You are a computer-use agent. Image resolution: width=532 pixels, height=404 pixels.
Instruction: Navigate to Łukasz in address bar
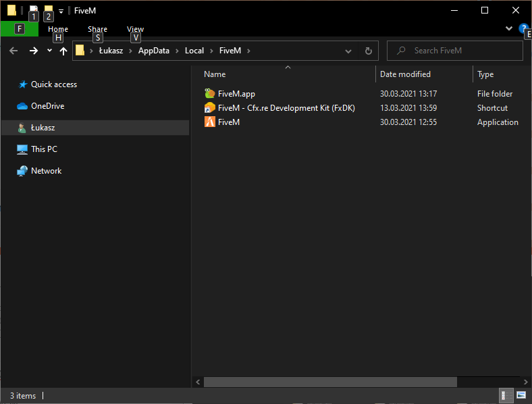click(111, 51)
